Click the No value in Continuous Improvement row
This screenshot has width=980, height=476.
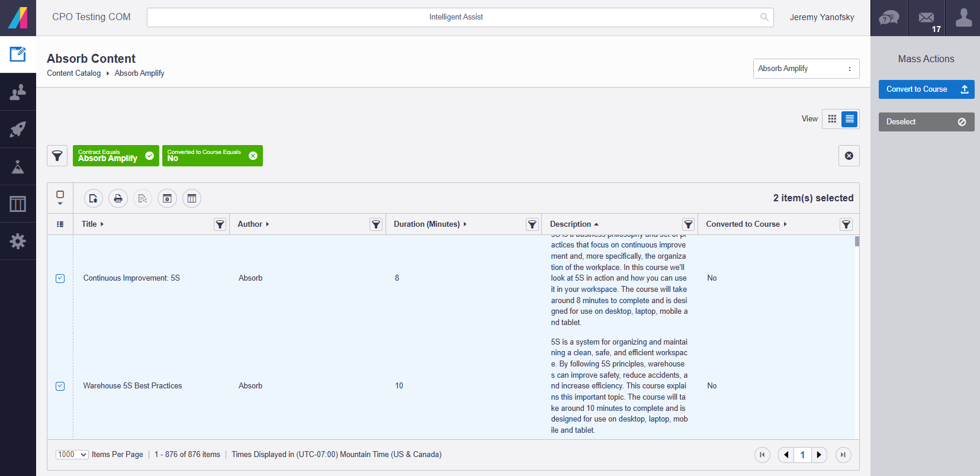click(712, 278)
